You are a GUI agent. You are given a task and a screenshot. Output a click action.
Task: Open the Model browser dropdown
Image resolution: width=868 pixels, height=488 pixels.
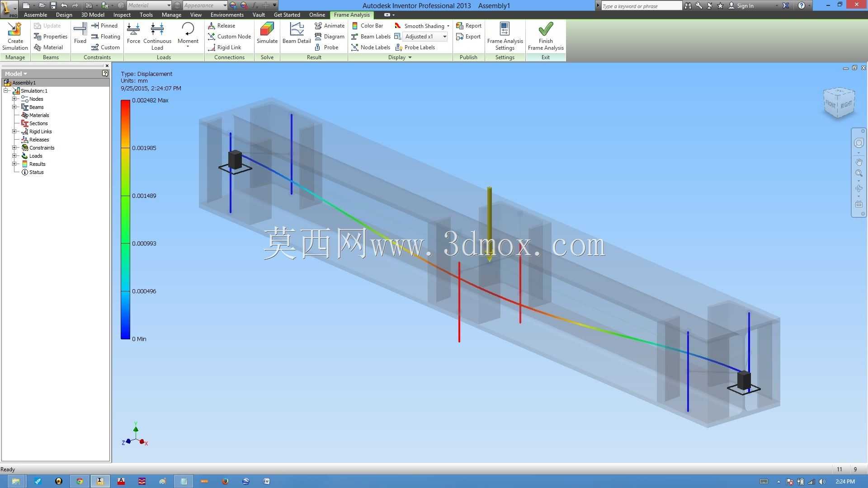16,74
